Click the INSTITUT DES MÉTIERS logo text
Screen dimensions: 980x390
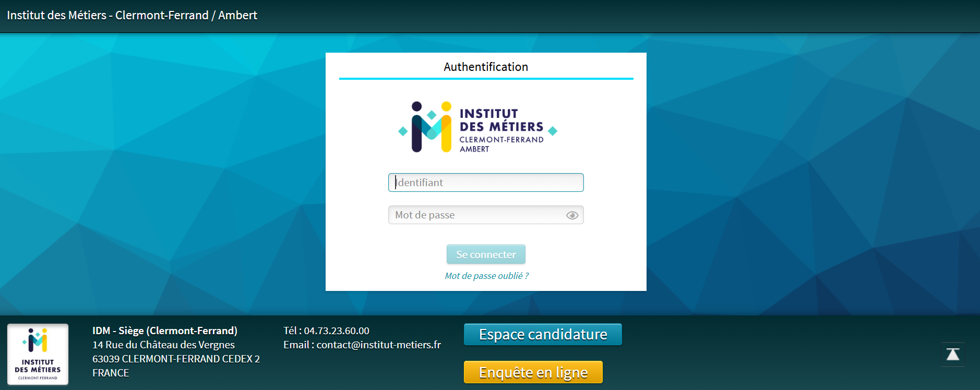[501, 120]
